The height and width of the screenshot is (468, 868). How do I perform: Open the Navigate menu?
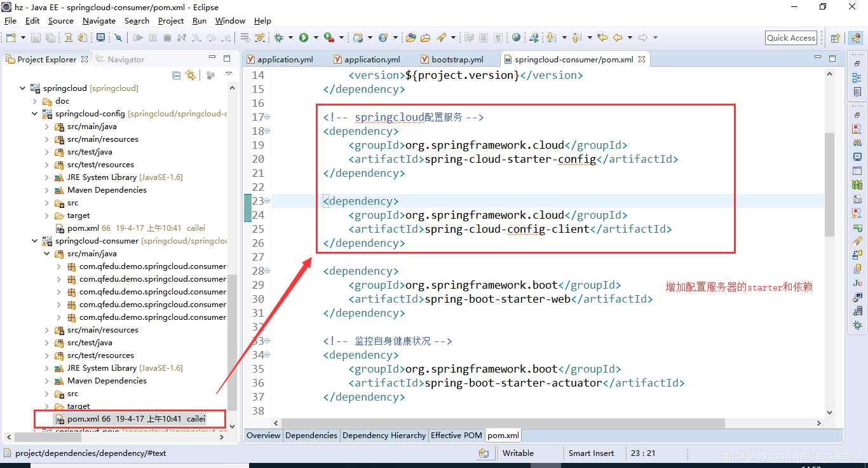pyautogui.click(x=99, y=21)
